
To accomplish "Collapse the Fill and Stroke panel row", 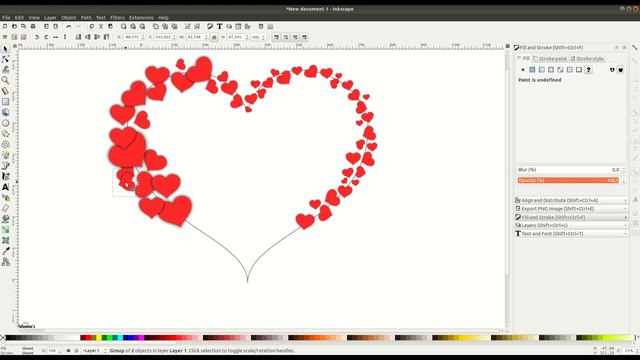I will [571, 217].
